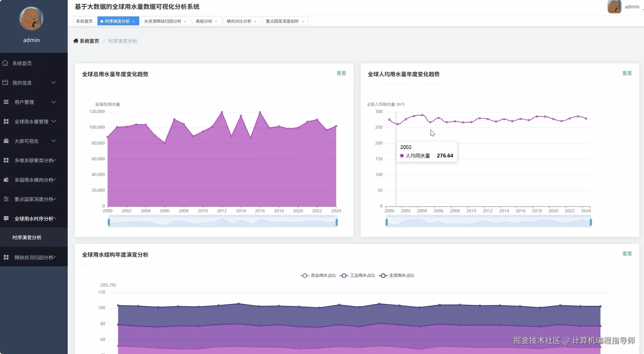Close the 高级分析 tab

216,22
